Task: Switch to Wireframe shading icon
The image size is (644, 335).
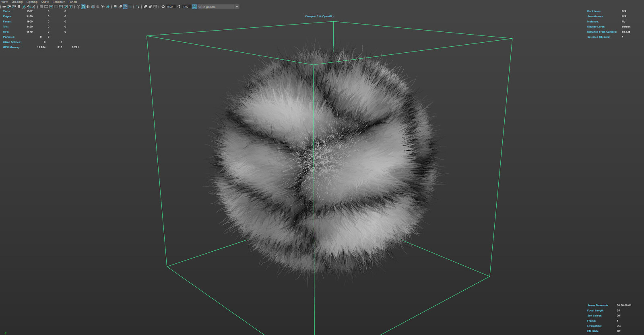Action: pyautogui.click(x=78, y=6)
